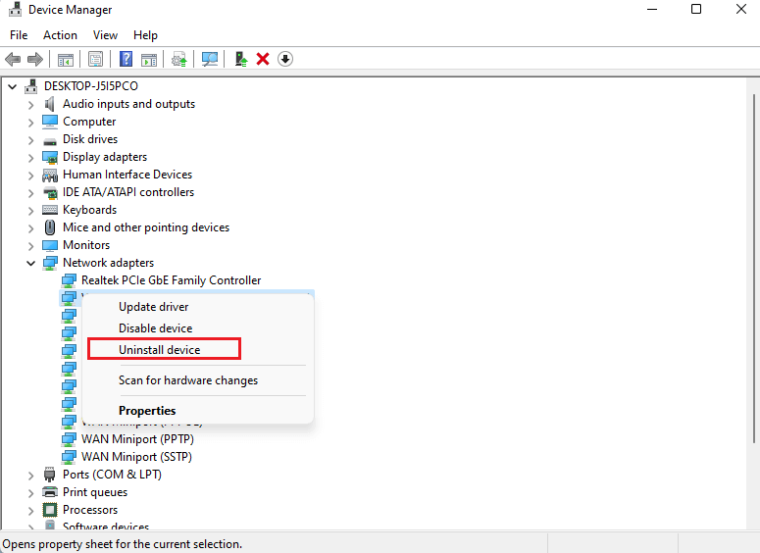
Task: Expand IDE ATA/ATAPI controllers category
Action: (x=31, y=193)
